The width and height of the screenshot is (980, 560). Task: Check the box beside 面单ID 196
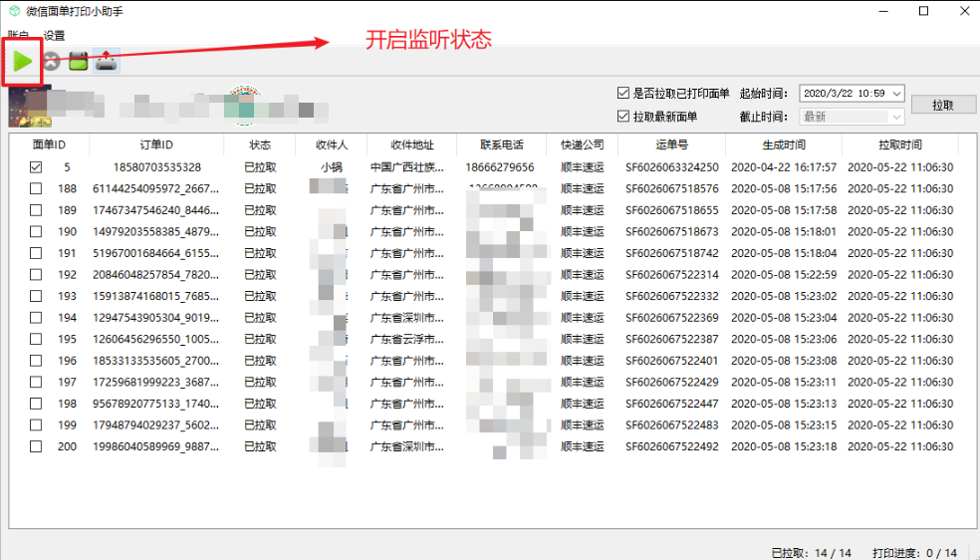coord(36,361)
